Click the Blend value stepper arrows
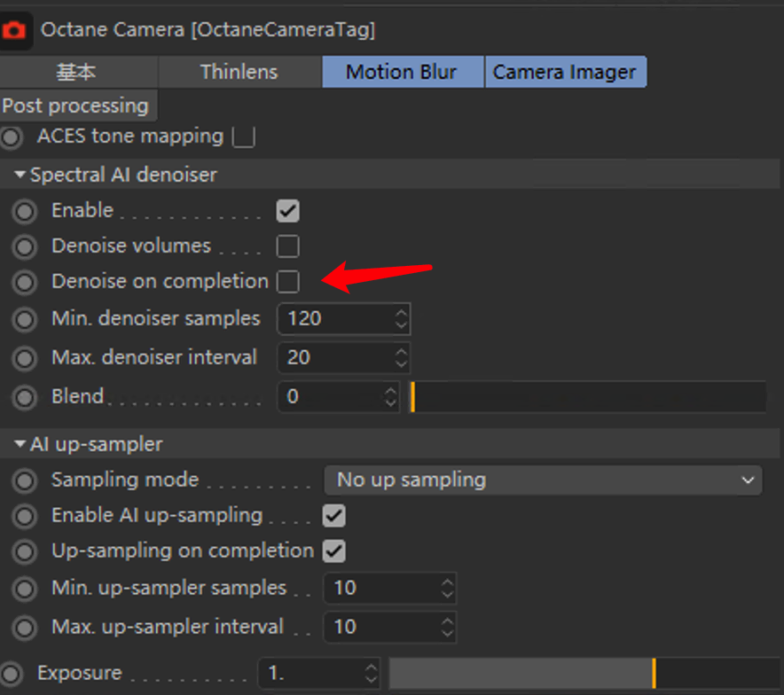784x695 pixels. (390, 397)
